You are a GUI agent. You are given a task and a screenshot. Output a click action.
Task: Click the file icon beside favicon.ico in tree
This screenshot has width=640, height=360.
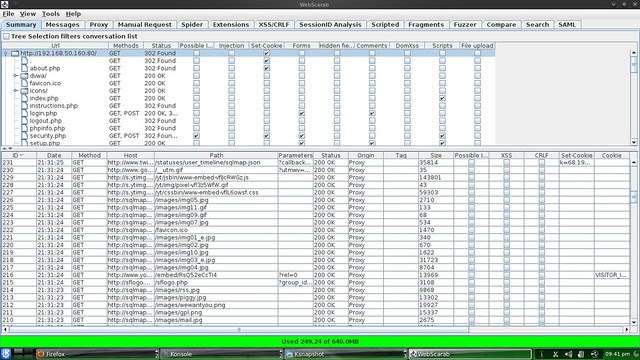coord(24,83)
